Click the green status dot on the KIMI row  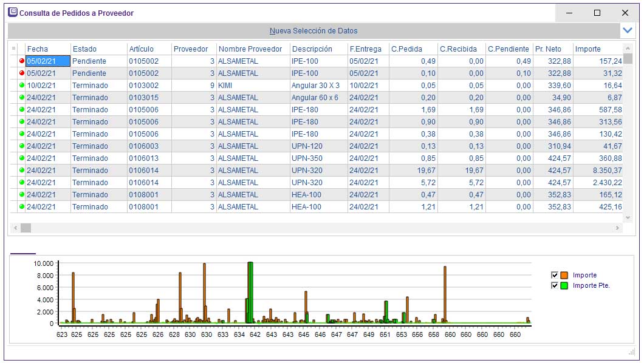(x=22, y=86)
